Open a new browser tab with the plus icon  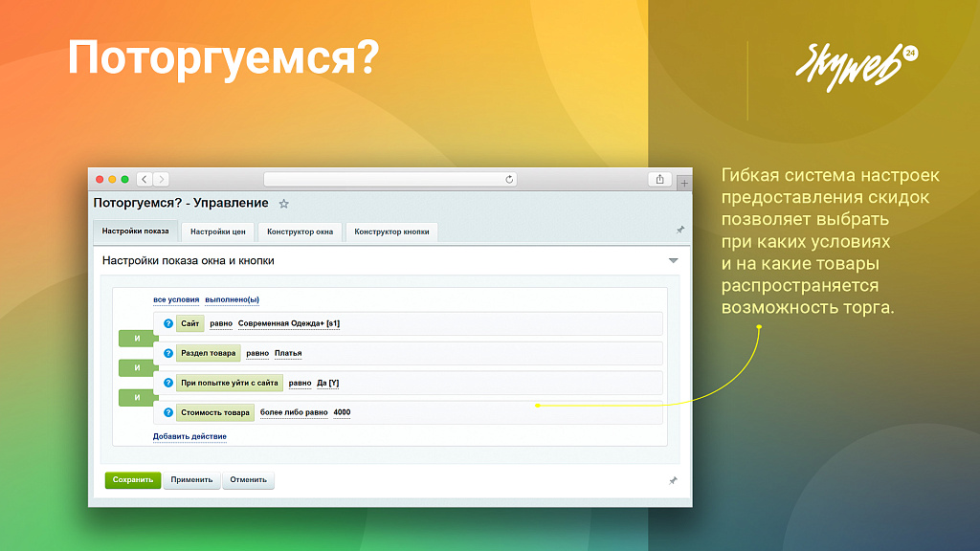pyautogui.click(x=684, y=182)
